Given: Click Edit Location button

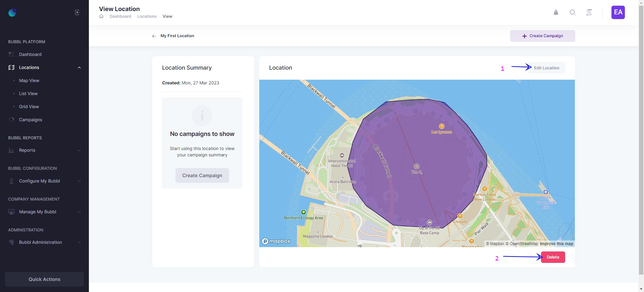Looking at the screenshot, I should pos(546,68).
